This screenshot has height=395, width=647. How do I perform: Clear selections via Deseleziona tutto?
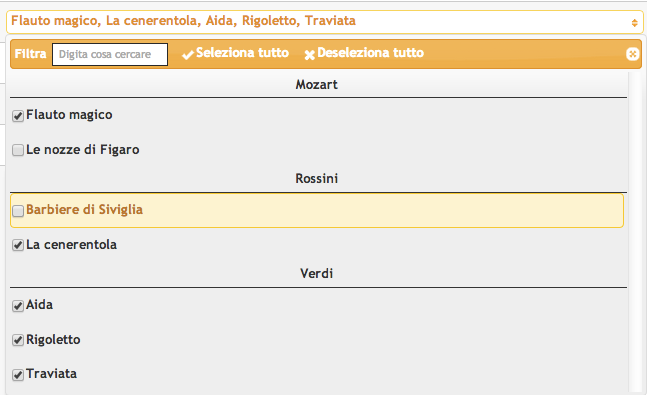(370, 53)
